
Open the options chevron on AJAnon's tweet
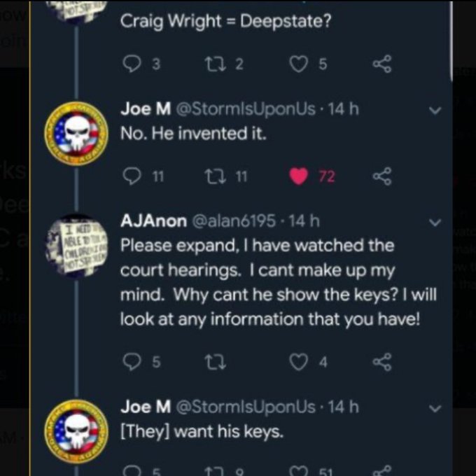(x=435, y=223)
